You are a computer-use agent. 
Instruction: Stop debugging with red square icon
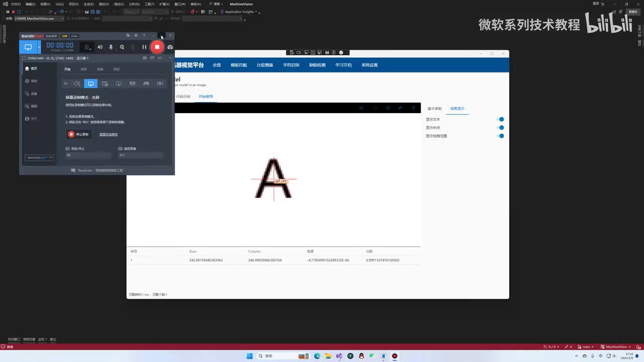pos(13,12)
